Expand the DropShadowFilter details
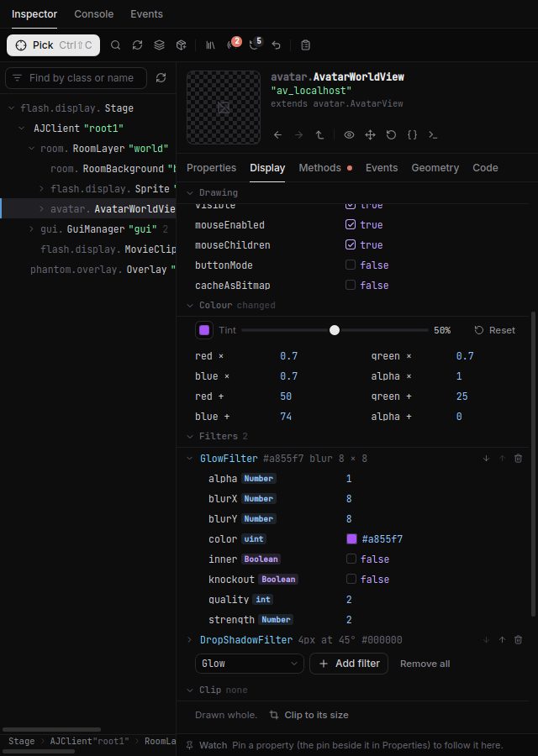The width and height of the screenshot is (538, 756). pyautogui.click(x=190, y=640)
